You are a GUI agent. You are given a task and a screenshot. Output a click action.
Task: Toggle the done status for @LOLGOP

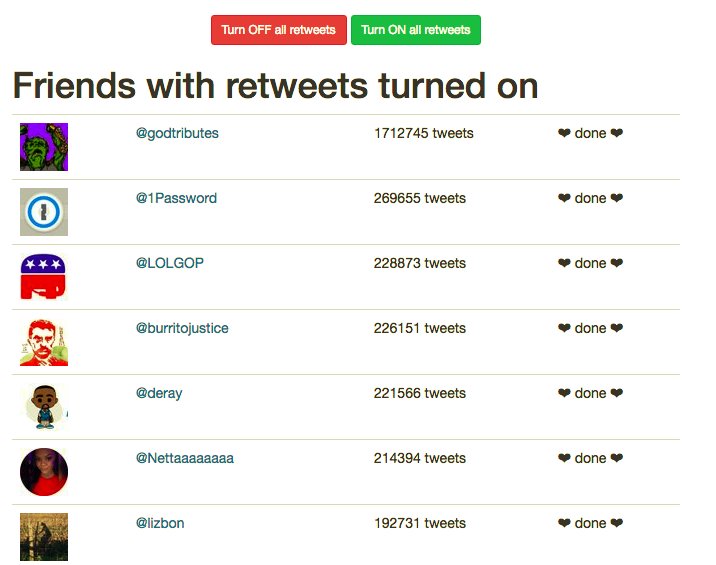coord(590,263)
